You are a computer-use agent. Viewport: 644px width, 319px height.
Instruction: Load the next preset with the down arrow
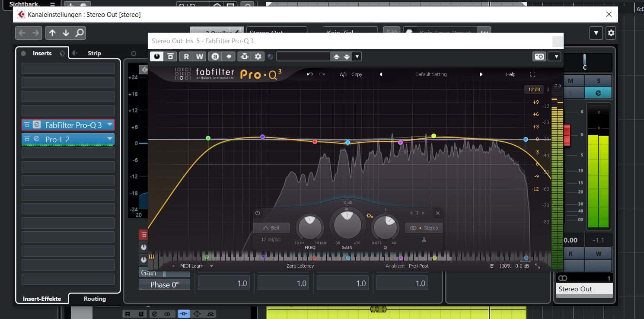347,57
